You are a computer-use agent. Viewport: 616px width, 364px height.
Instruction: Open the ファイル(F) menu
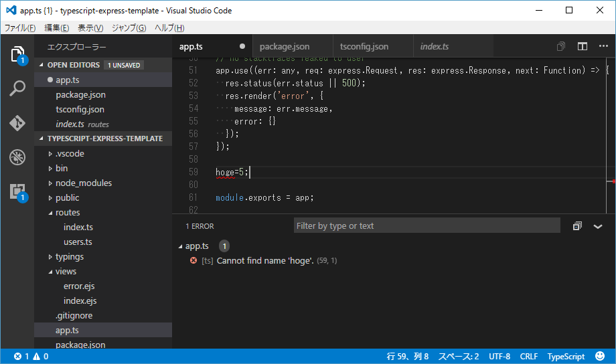19,27
